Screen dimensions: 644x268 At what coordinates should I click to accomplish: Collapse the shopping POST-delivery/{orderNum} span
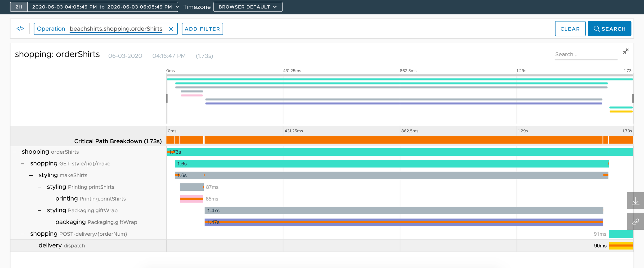[x=23, y=234]
